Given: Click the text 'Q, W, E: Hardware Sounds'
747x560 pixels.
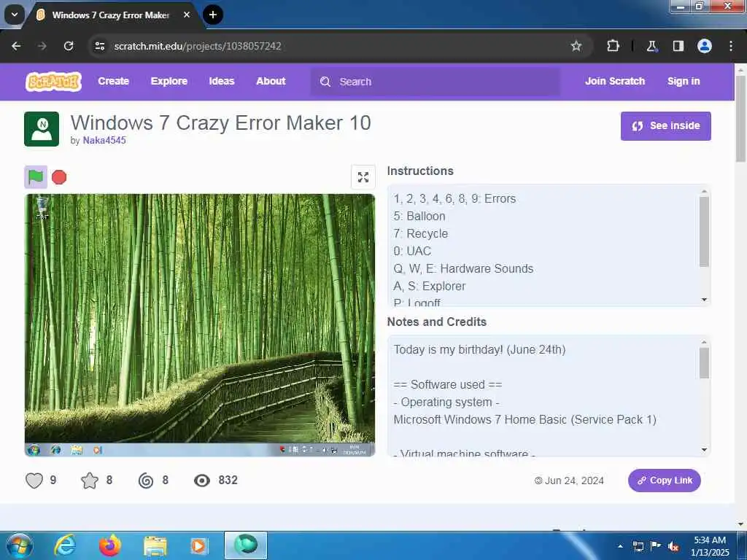Looking at the screenshot, I should pyautogui.click(x=463, y=268).
